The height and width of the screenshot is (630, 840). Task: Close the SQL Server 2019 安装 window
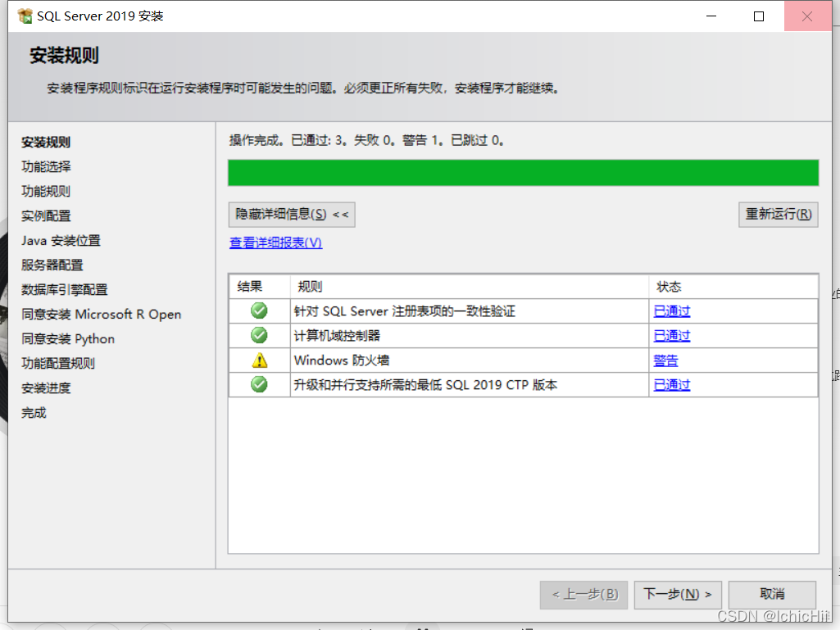click(807, 16)
